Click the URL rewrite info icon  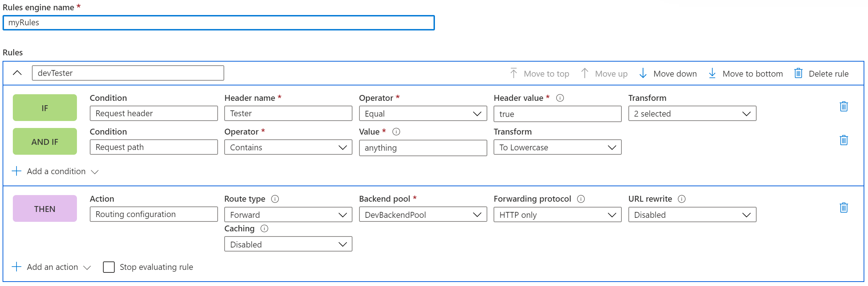(682, 199)
